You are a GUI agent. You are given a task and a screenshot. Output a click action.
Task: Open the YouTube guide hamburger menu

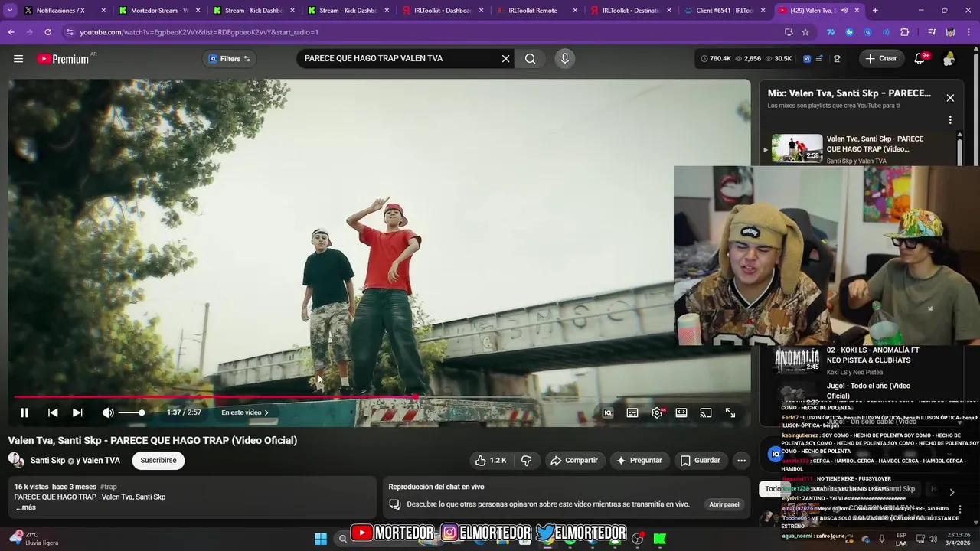18,58
